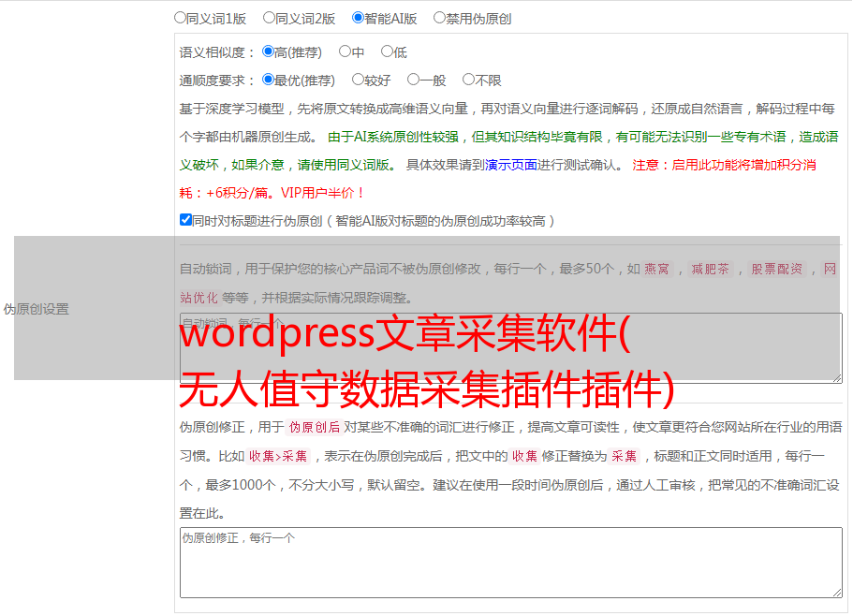The height and width of the screenshot is (616, 853).
Task: Set 语义相似度 to 低
Action: (x=387, y=51)
